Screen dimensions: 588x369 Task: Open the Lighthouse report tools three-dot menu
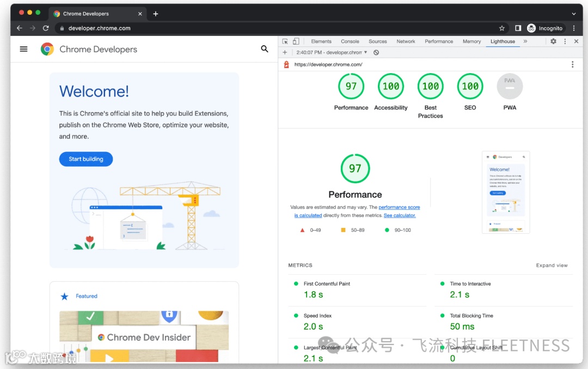572,64
